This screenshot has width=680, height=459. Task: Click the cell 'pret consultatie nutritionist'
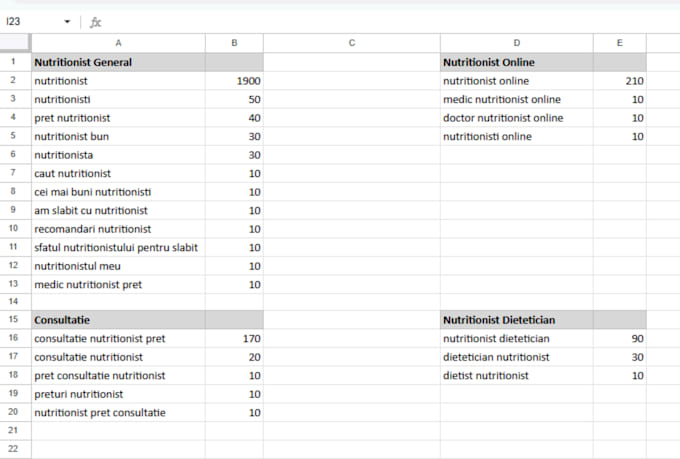click(x=118, y=376)
